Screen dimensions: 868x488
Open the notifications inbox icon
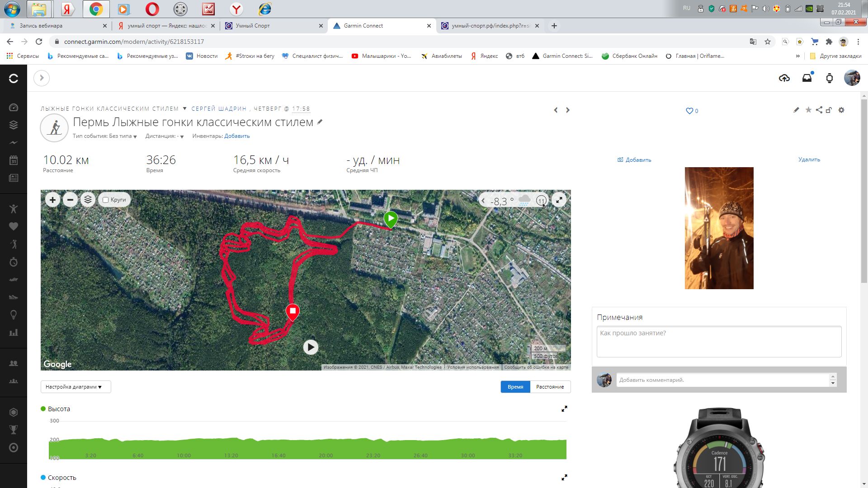(x=807, y=78)
